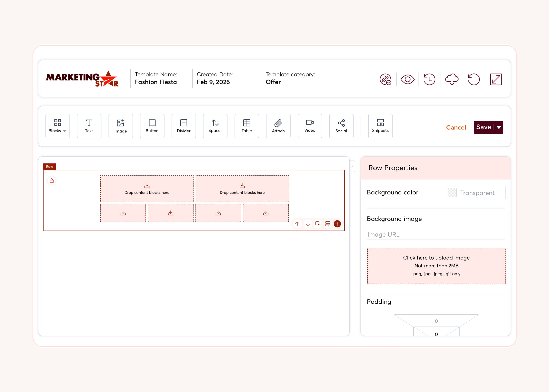The width and height of the screenshot is (549, 392).
Task: Select the Attach block tool
Action: pos(278,126)
